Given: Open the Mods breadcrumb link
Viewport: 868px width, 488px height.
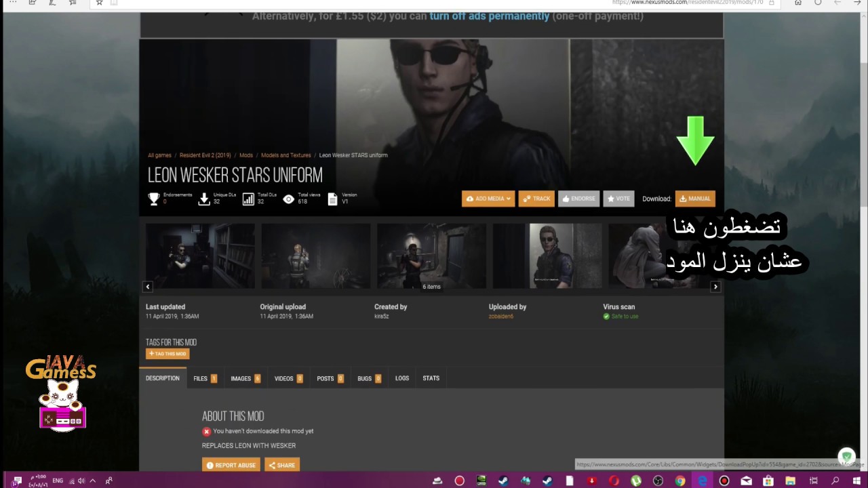Looking at the screenshot, I should click(246, 155).
